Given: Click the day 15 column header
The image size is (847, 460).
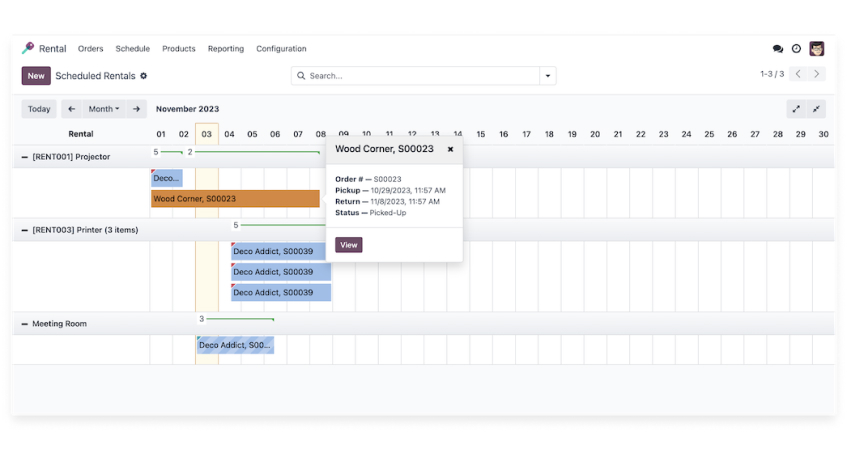Looking at the screenshot, I should click(x=481, y=134).
